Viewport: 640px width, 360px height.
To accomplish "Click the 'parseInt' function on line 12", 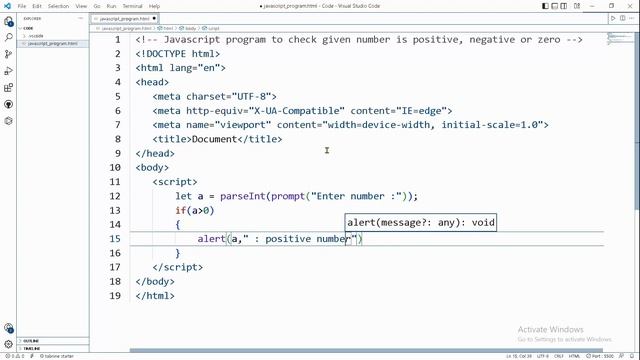I will pos(242,196).
